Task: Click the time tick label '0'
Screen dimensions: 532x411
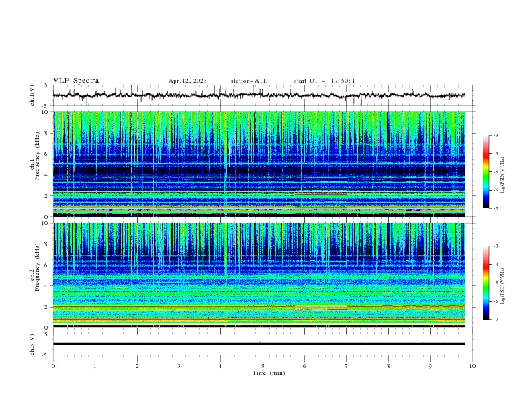Action: [x=53, y=366]
